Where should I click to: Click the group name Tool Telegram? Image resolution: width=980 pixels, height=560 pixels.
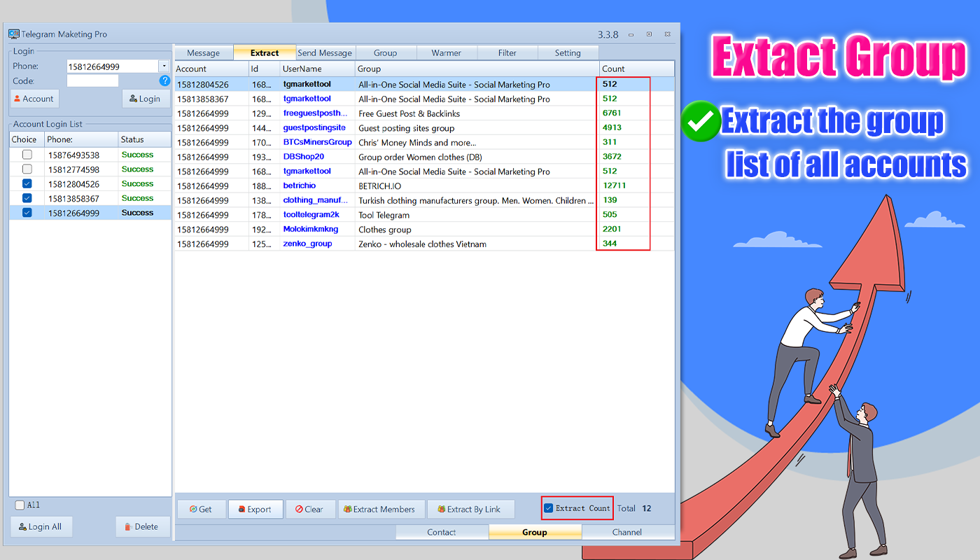(x=384, y=215)
